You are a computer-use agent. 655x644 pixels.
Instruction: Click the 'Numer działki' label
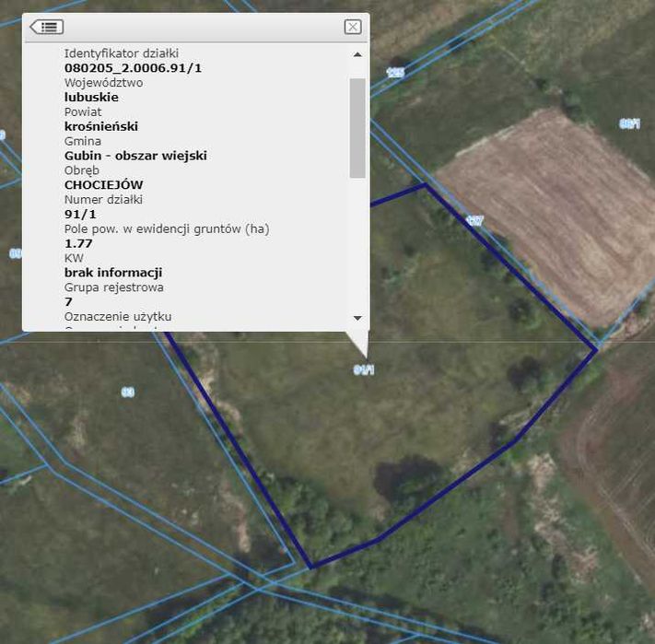click(103, 200)
